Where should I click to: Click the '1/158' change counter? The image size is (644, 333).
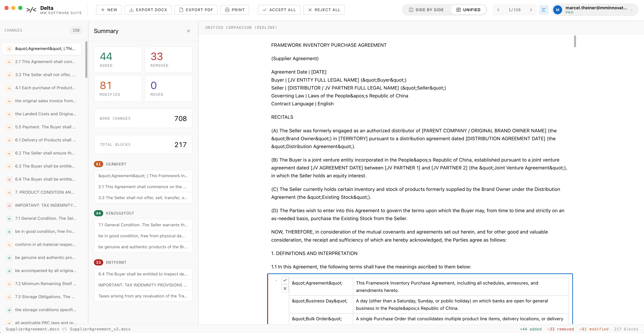(514, 10)
